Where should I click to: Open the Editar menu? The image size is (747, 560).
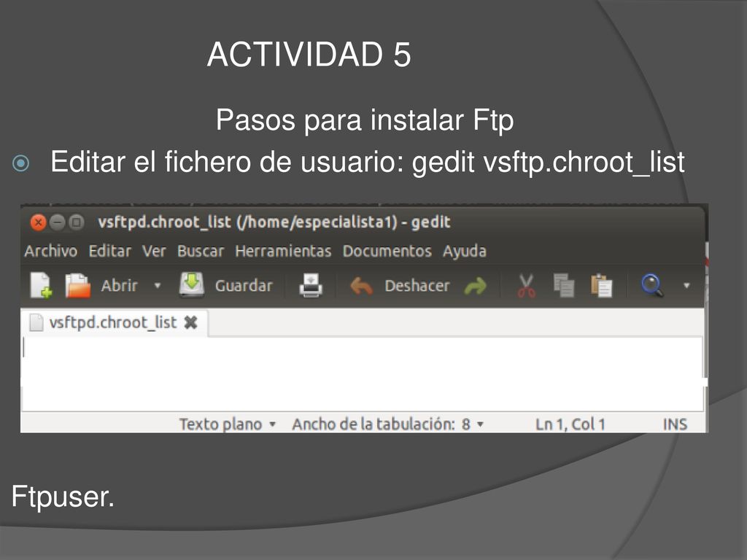click(109, 251)
